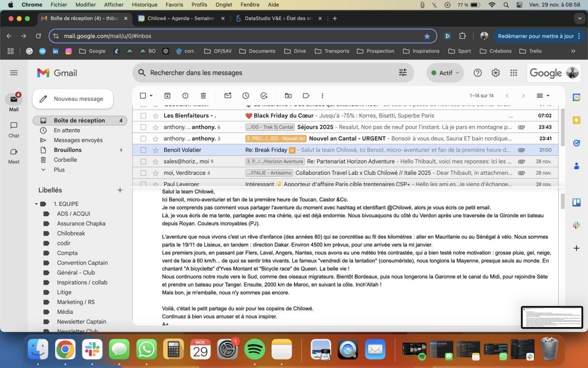The image size is (588, 368).
Task: Open Google Tasks side panel icon
Action: pos(576,143)
